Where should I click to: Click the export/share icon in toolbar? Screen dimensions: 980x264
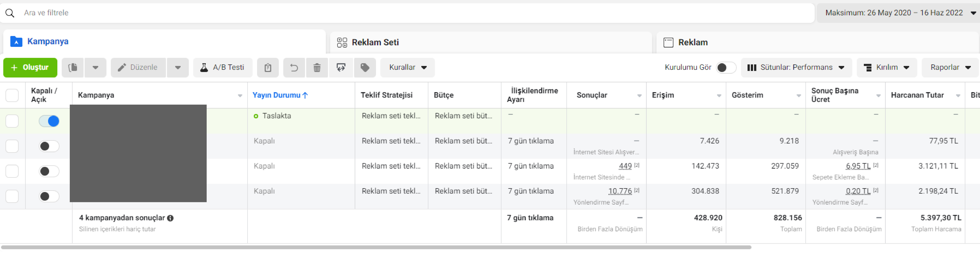pyautogui.click(x=341, y=67)
